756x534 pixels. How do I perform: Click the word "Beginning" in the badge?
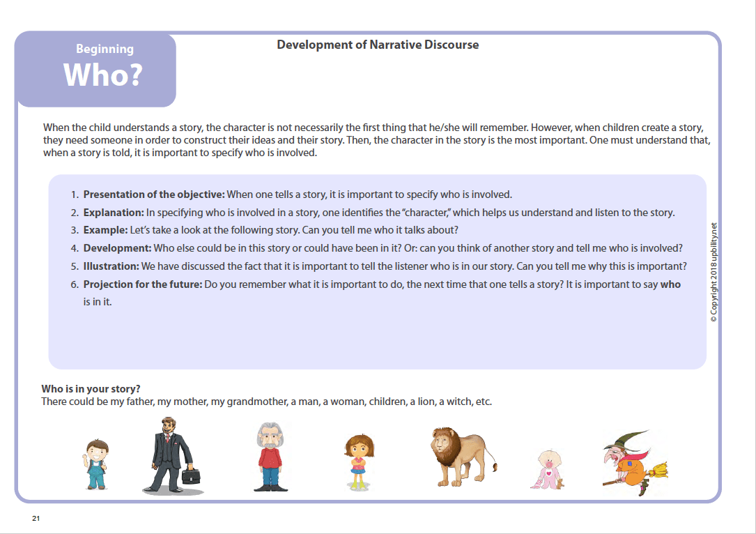click(105, 49)
